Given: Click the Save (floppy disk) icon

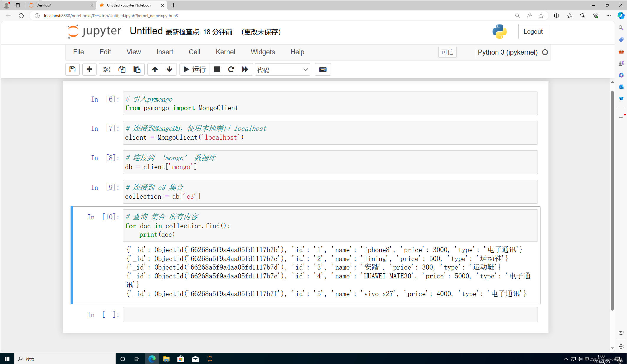Looking at the screenshot, I should [x=72, y=69].
